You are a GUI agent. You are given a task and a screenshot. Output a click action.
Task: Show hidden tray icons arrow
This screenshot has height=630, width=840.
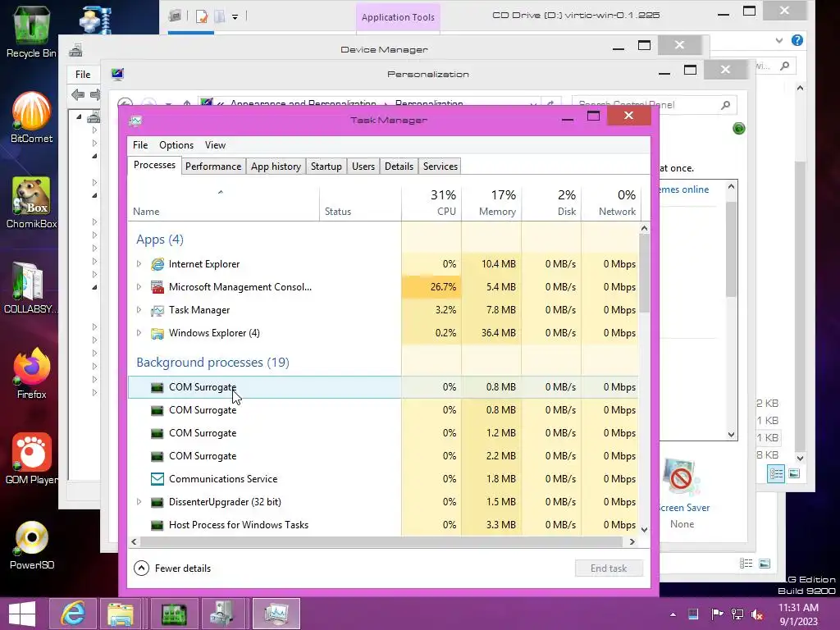(x=673, y=614)
